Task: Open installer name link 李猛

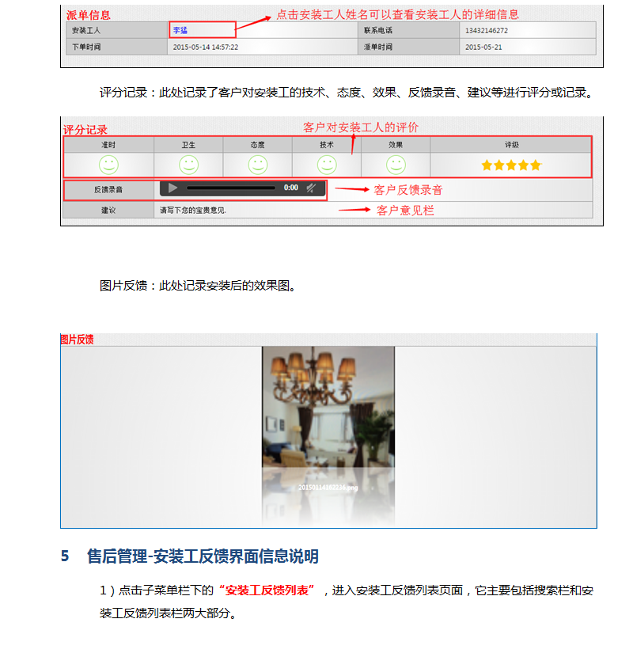Action: point(180,30)
